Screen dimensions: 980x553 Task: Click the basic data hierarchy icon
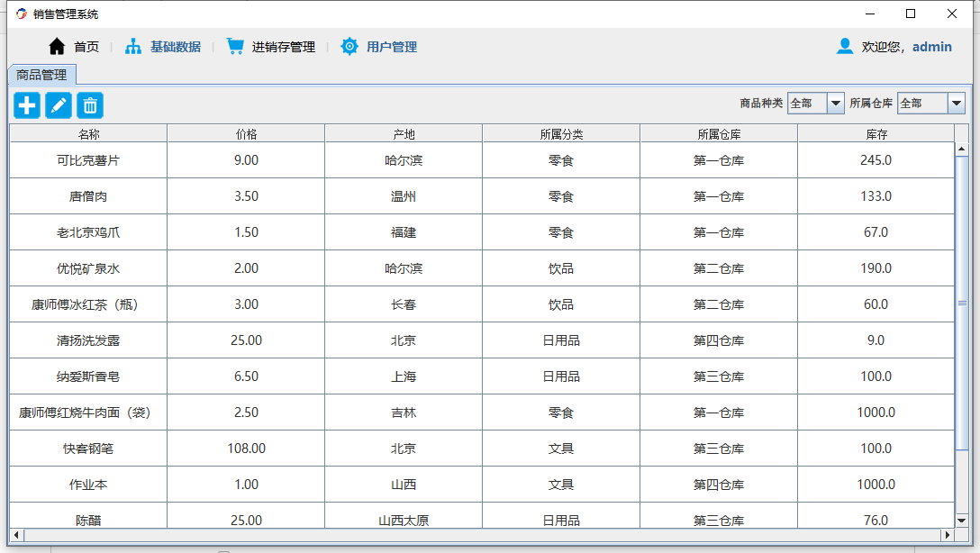(133, 46)
